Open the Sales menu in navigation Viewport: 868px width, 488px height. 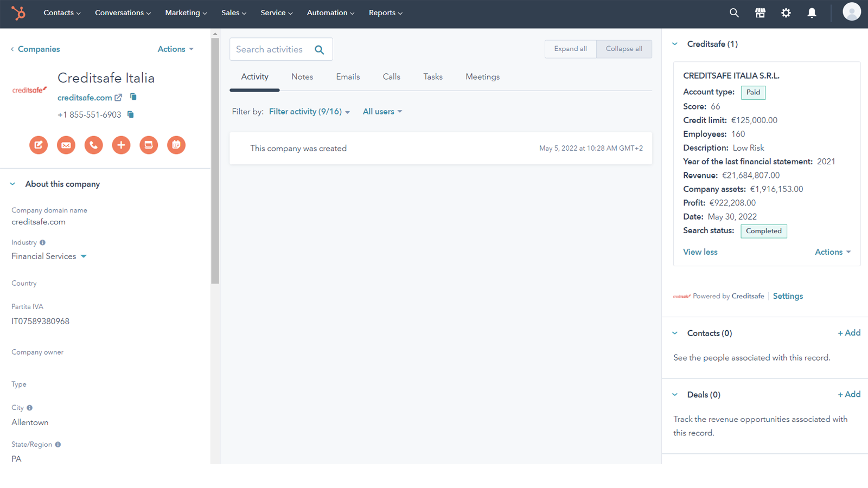coord(233,13)
